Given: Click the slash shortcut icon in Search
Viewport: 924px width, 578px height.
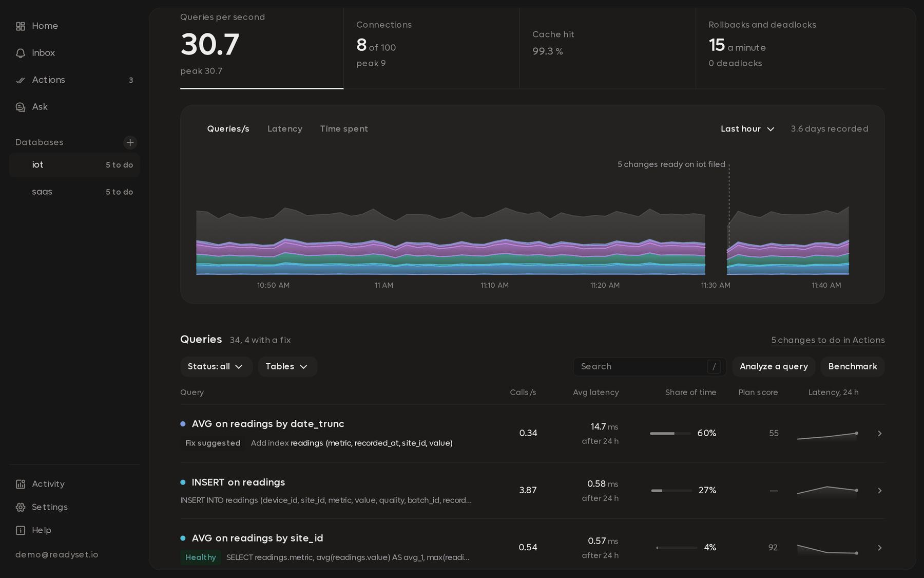Looking at the screenshot, I should pos(714,366).
